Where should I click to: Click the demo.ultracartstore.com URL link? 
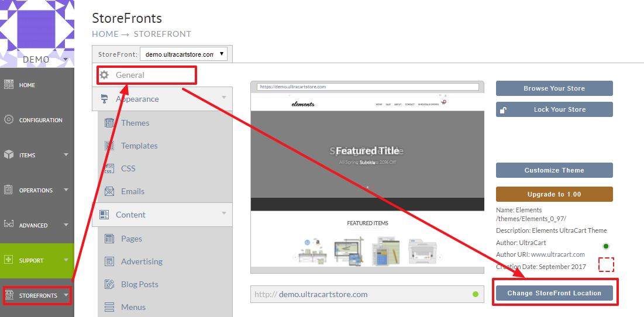point(323,294)
